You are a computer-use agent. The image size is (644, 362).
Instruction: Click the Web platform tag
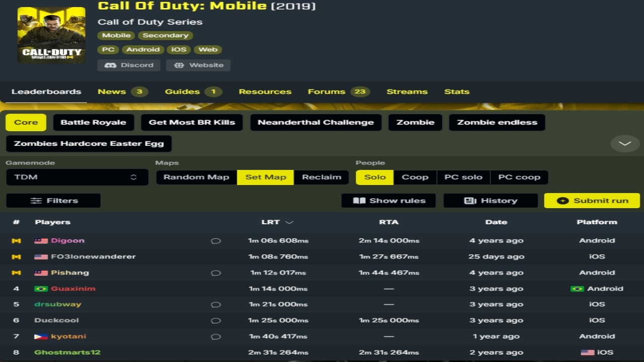click(x=208, y=50)
